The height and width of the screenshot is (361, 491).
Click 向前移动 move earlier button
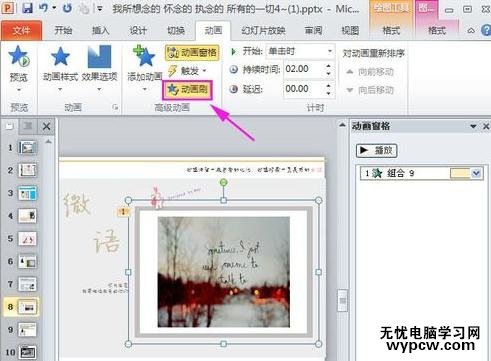(x=370, y=72)
